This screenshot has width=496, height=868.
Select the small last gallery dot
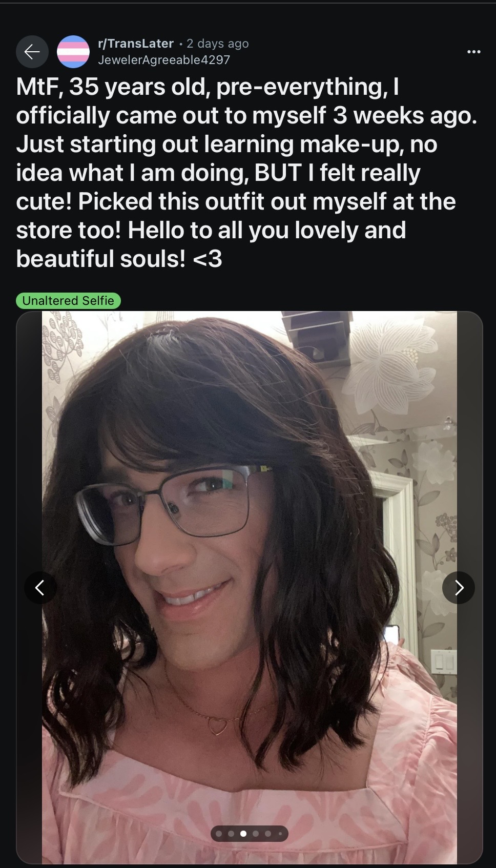click(280, 834)
